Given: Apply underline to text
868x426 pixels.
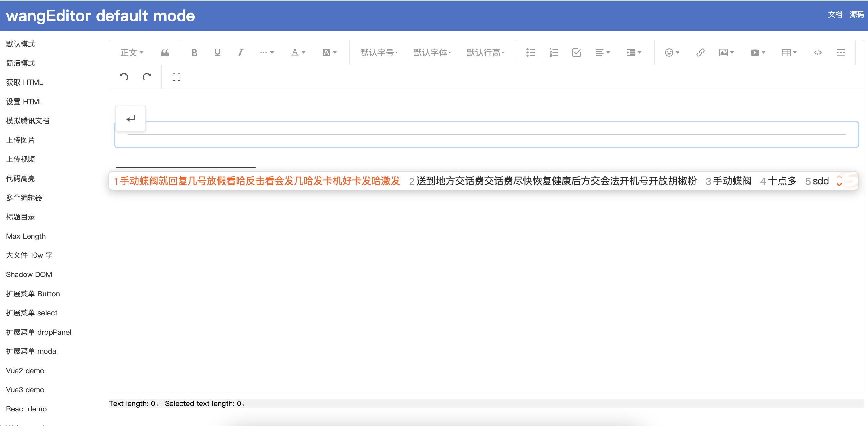Looking at the screenshot, I should [x=217, y=53].
